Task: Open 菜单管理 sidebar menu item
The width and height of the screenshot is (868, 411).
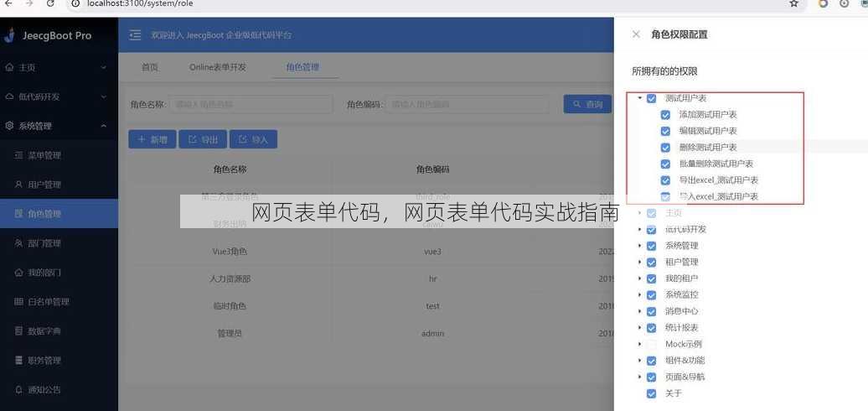Action: click(x=59, y=156)
